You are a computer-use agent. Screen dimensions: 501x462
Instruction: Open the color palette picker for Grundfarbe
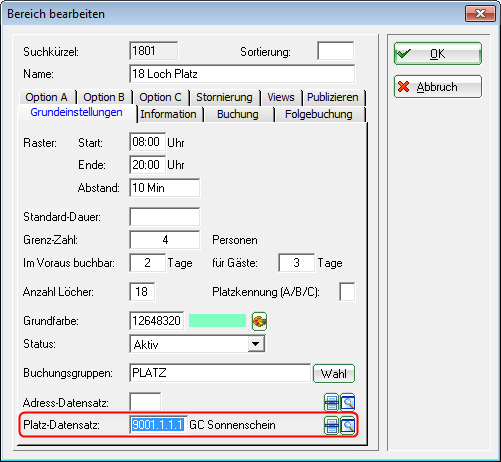(259, 321)
